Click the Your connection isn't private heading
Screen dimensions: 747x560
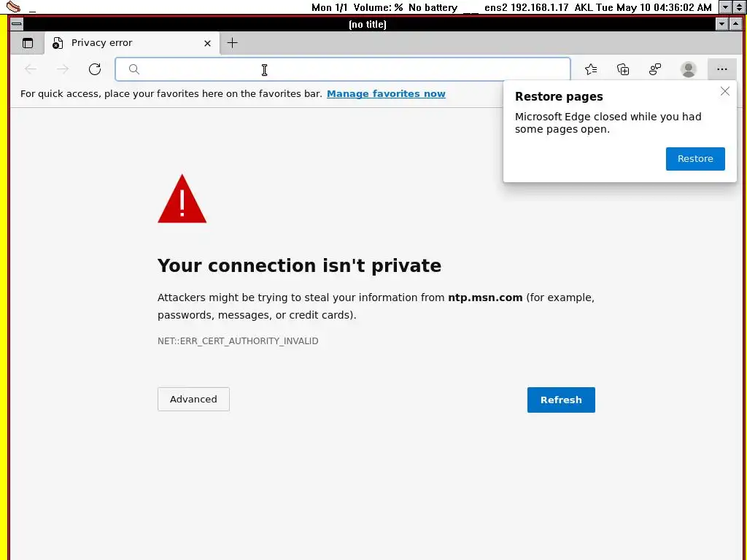point(299,265)
